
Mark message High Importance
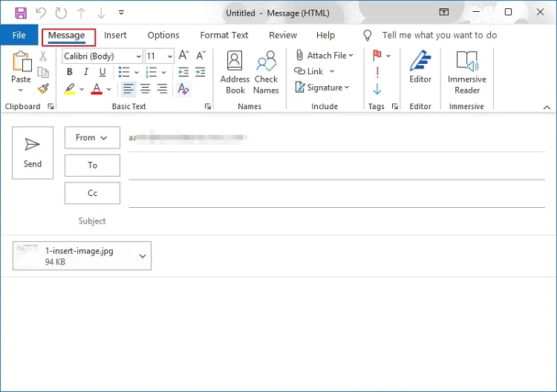(x=377, y=72)
